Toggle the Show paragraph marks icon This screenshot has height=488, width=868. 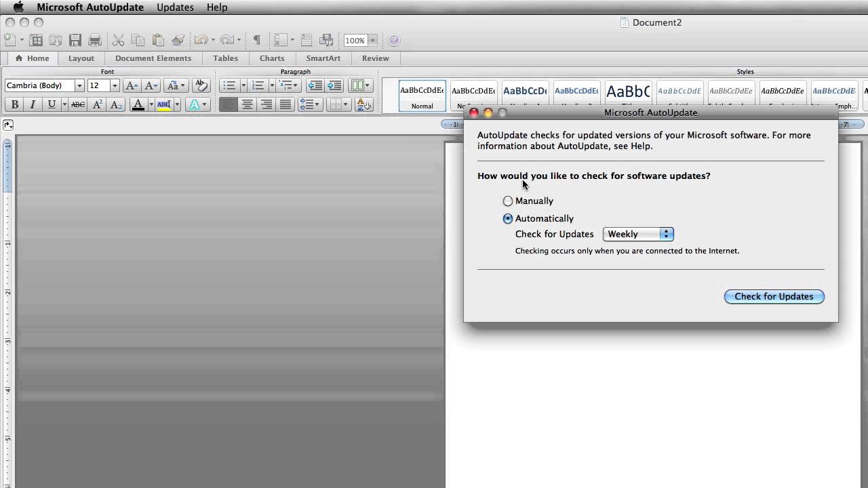click(x=257, y=40)
